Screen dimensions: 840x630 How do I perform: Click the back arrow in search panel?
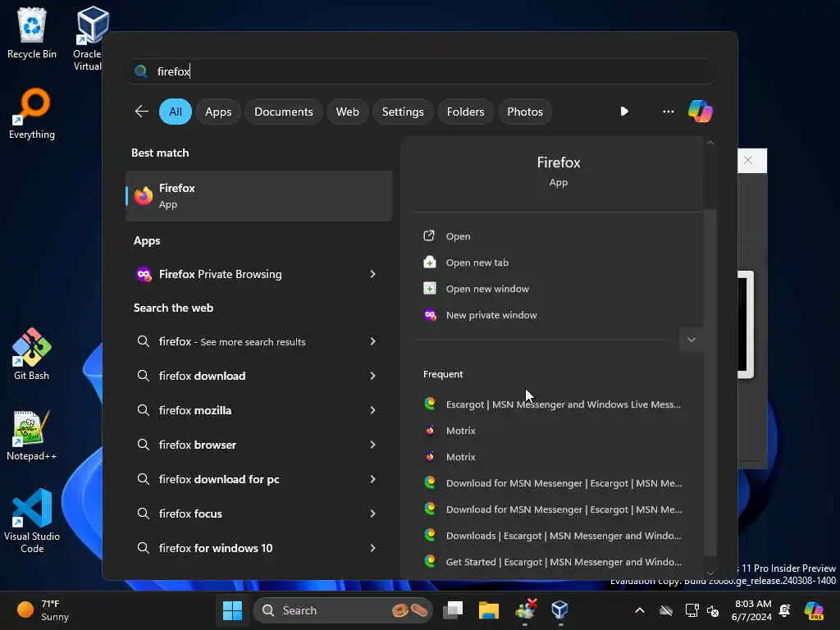[x=142, y=112]
